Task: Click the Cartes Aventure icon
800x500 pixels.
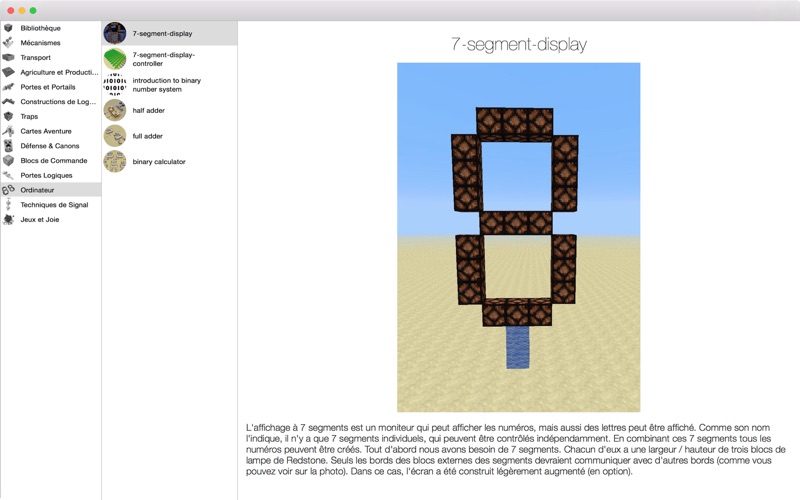Action: [x=8, y=131]
